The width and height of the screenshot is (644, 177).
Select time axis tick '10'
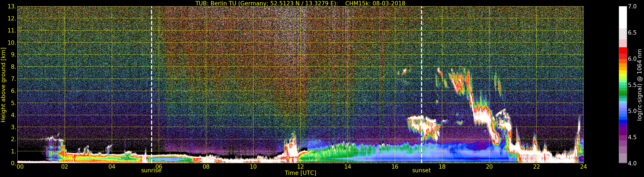253,167
